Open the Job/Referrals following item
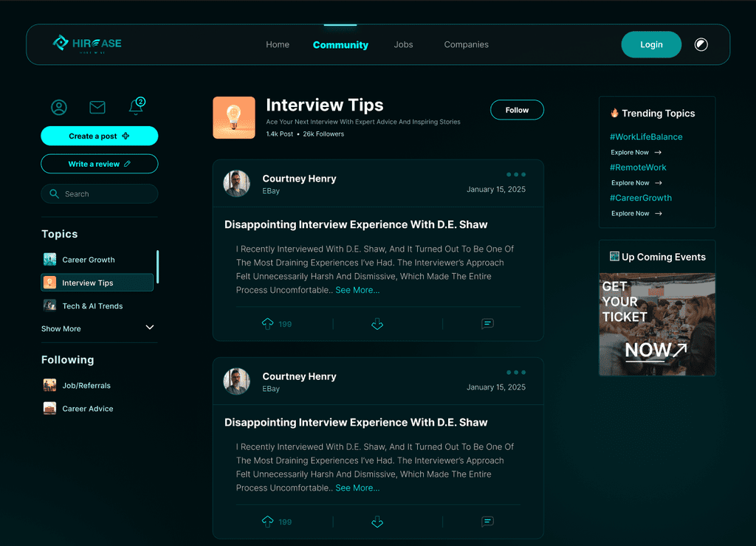 [x=77, y=385]
